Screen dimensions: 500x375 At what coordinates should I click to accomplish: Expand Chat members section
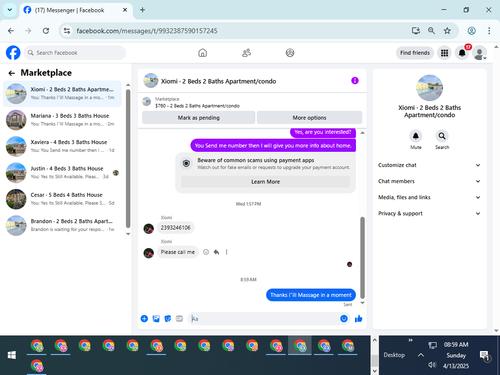point(429,181)
